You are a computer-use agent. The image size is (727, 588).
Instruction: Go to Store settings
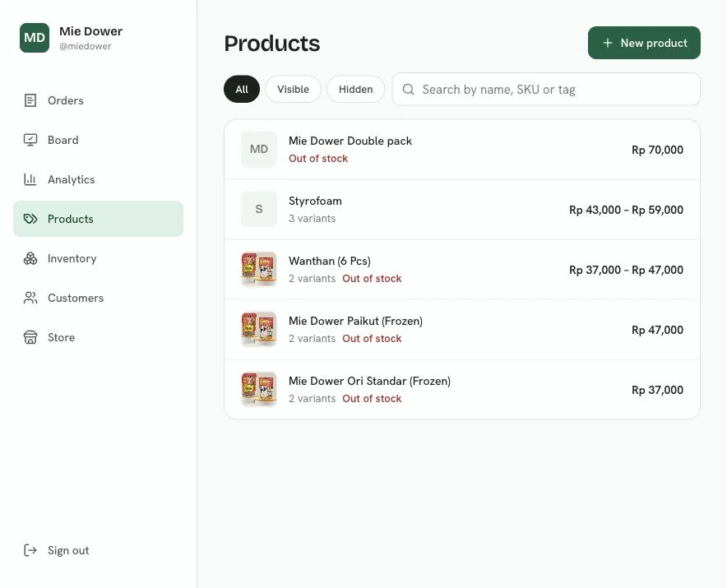click(x=99, y=336)
